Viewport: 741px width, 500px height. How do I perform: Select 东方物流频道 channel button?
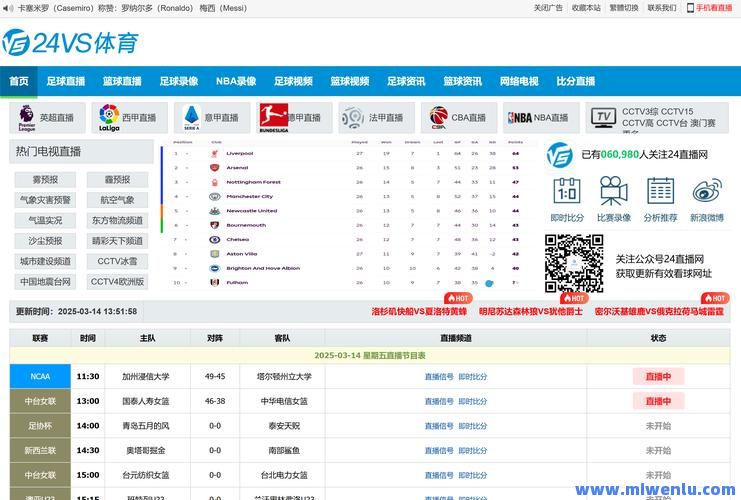[x=117, y=220]
